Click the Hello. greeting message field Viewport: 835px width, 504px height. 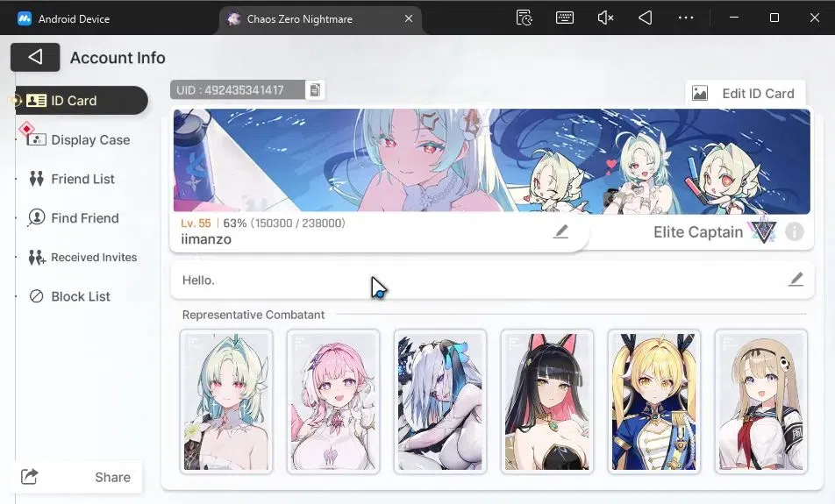492,280
